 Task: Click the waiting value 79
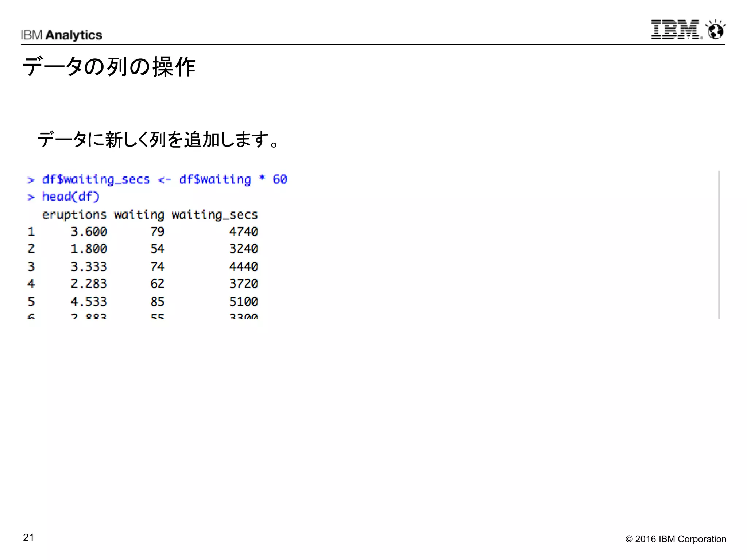[x=157, y=231]
